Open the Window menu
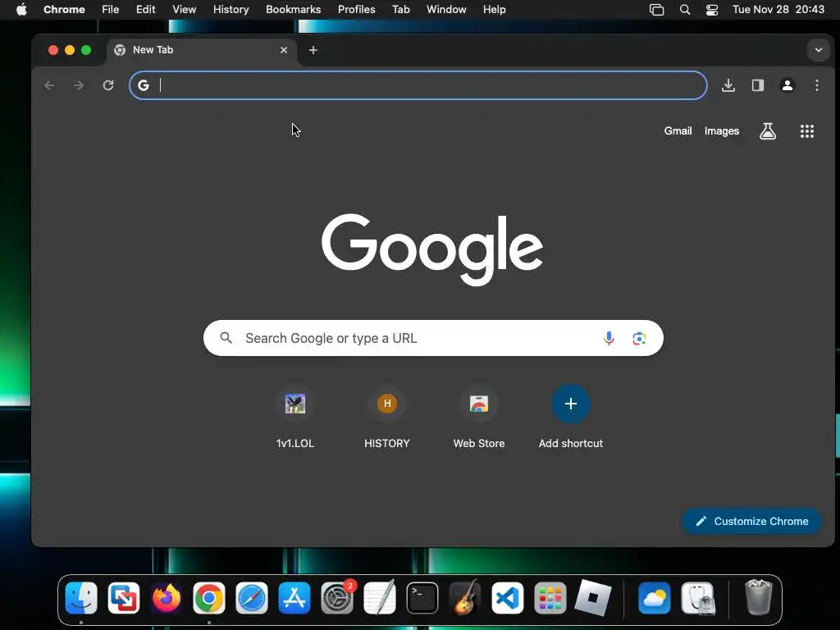 click(x=446, y=9)
